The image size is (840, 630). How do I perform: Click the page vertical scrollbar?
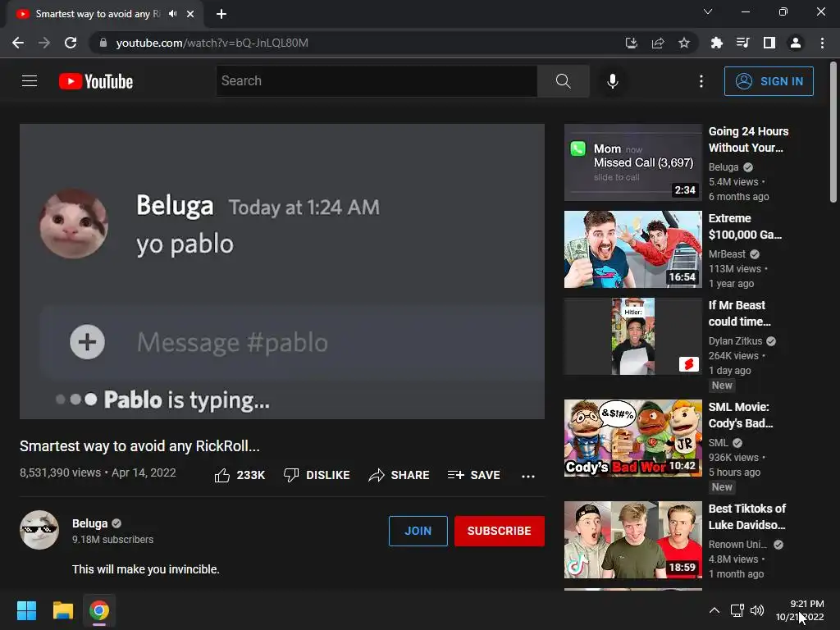pyautogui.click(x=833, y=132)
